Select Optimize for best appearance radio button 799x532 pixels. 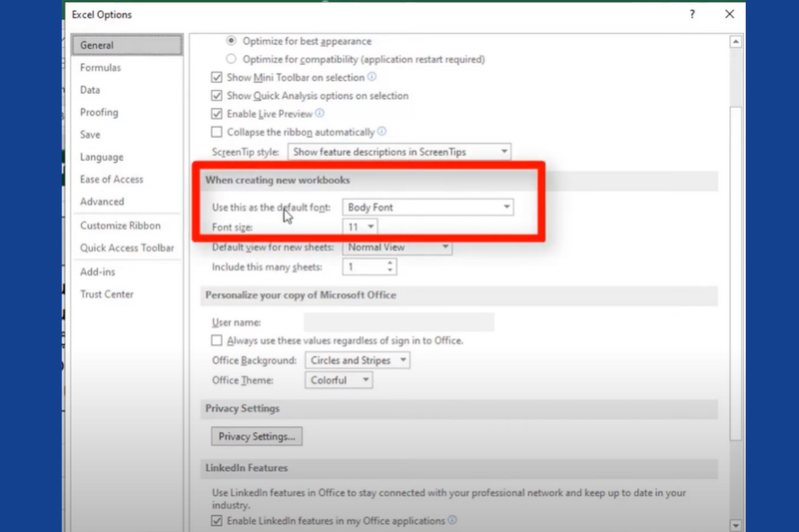coord(232,40)
